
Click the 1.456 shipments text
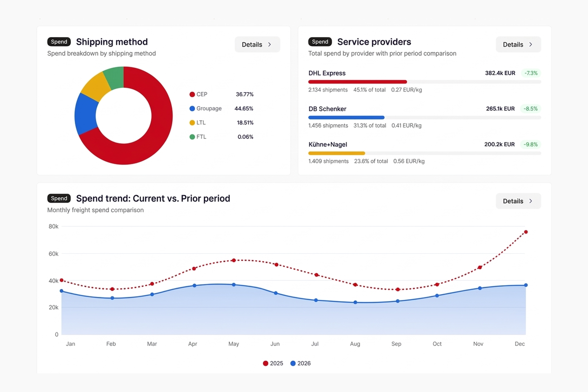328,126
